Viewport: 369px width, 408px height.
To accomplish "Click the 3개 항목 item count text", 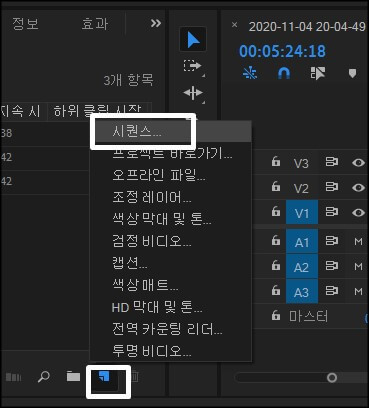I will click(x=129, y=80).
